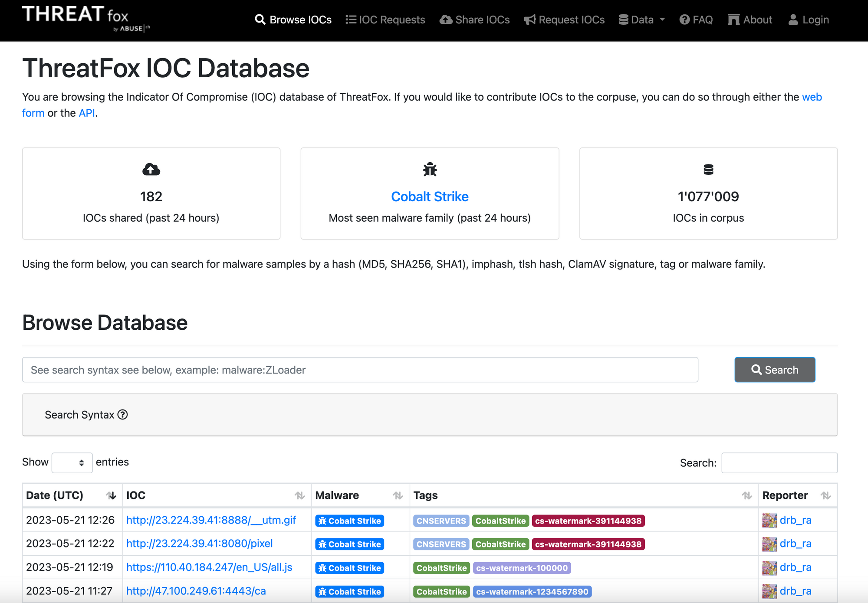This screenshot has width=868, height=603.
Task: Open IOC https://110.40.184.247/en_US/all.js
Action: tap(209, 567)
